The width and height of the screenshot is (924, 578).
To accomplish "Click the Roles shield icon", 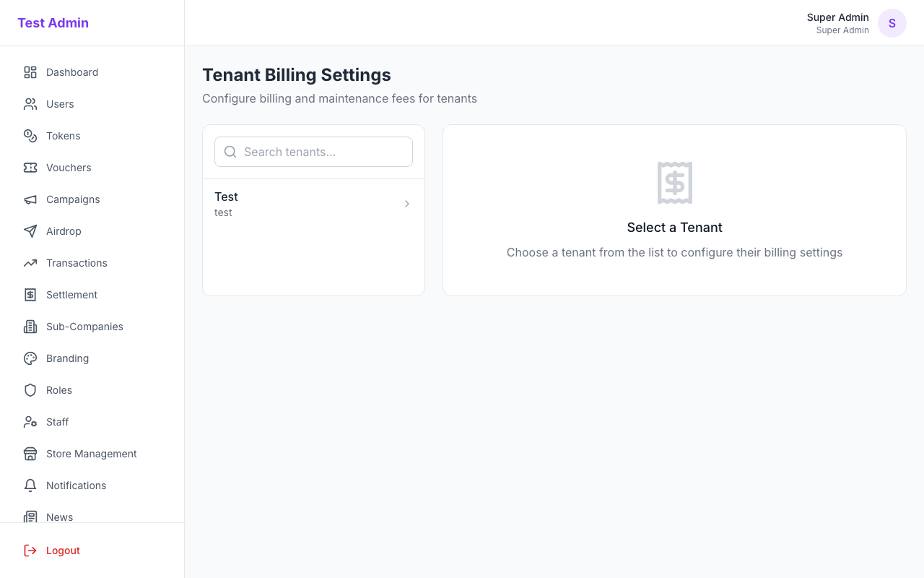I will tap(30, 390).
